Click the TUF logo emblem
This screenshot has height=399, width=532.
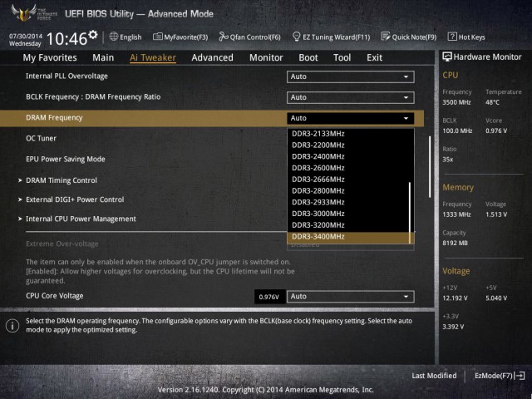23,13
